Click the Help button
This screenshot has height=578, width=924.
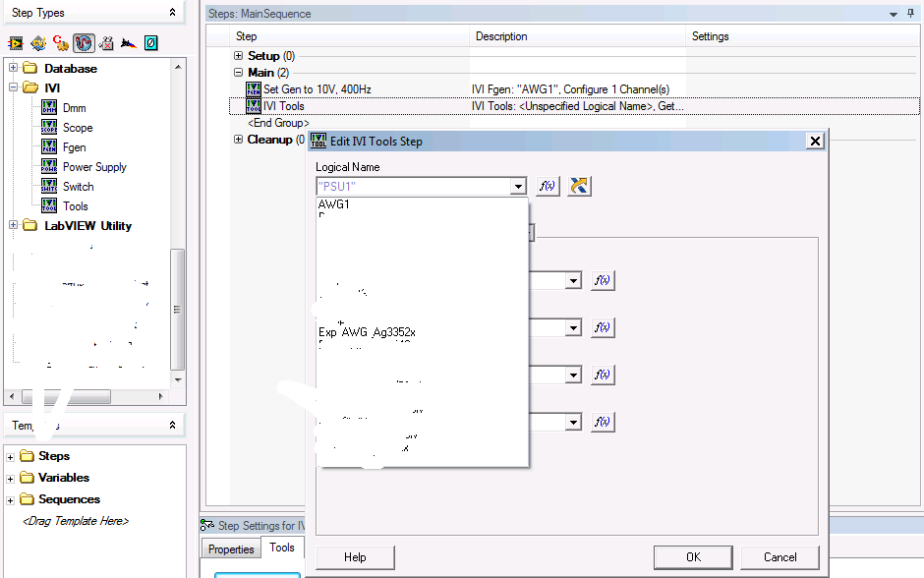(x=355, y=557)
